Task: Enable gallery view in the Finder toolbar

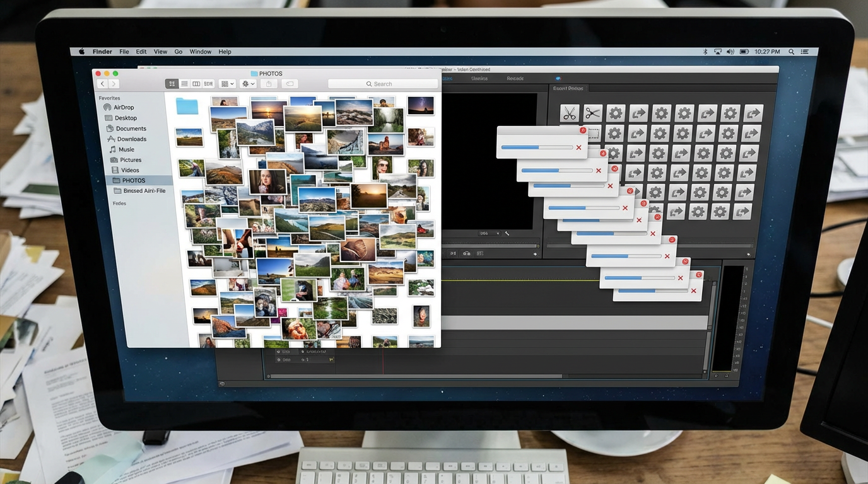Action: click(x=208, y=83)
